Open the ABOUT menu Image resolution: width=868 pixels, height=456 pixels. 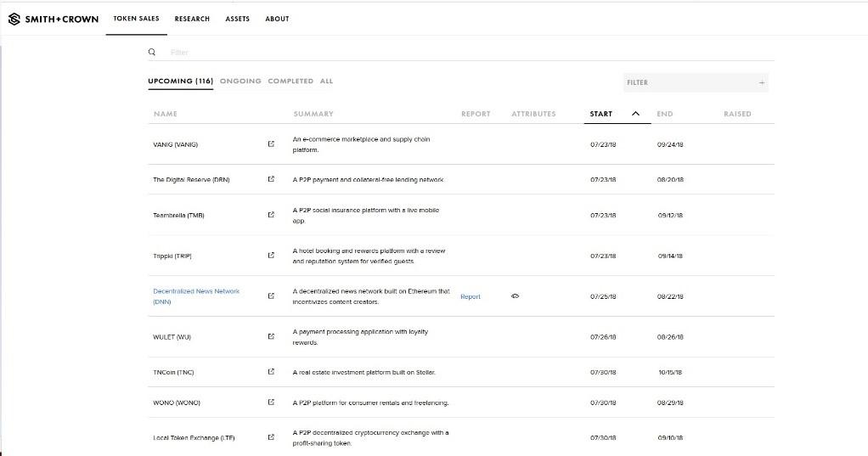277,19
